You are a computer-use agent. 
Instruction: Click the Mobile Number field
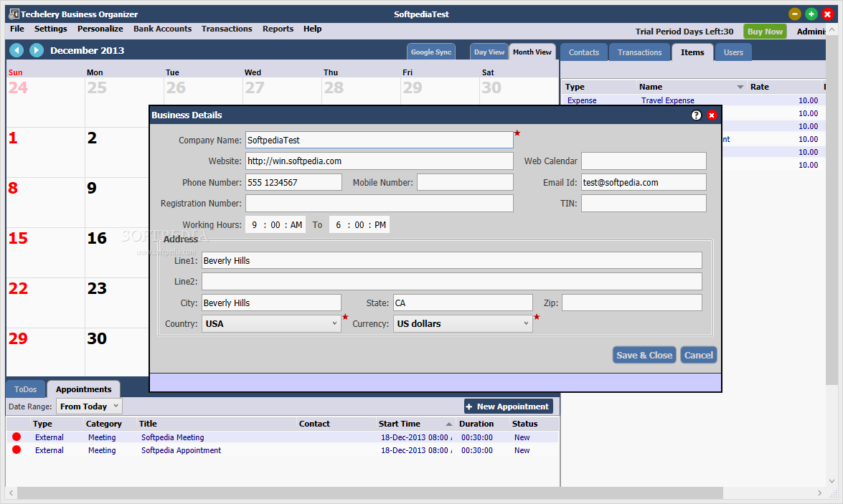tap(465, 182)
